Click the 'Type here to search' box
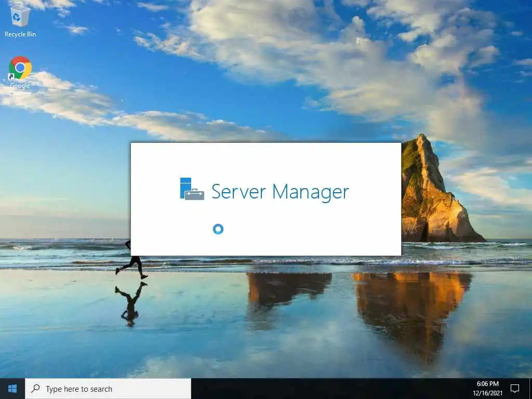 point(108,389)
